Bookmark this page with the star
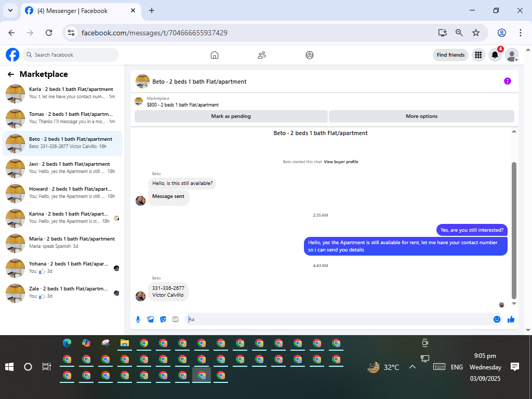532x399 pixels. click(476, 33)
